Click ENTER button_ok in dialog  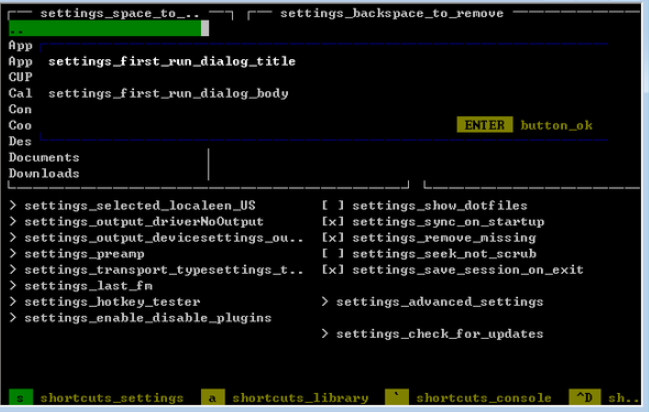point(525,125)
